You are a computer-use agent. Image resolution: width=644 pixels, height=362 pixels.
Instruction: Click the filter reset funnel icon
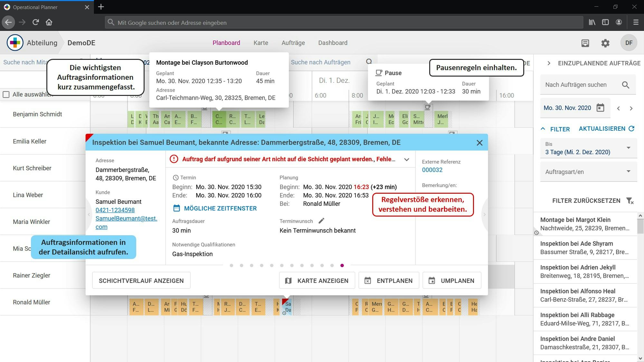point(630,201)
